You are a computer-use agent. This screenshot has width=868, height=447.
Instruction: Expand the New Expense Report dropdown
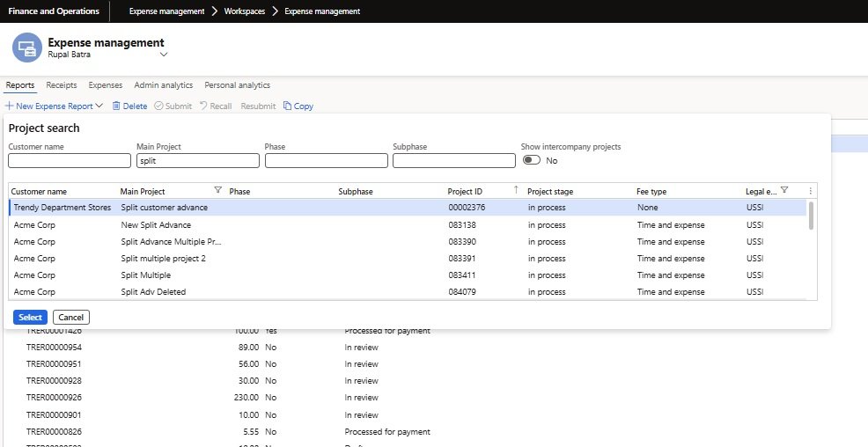click(99, 106)
